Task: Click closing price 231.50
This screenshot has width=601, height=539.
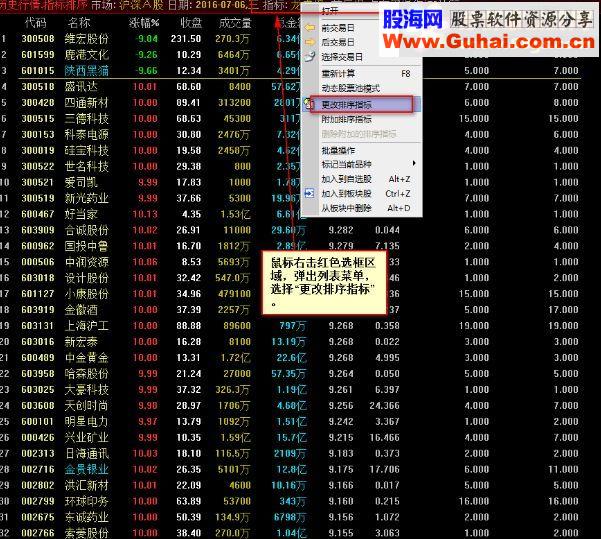Action: coord(186,39)
